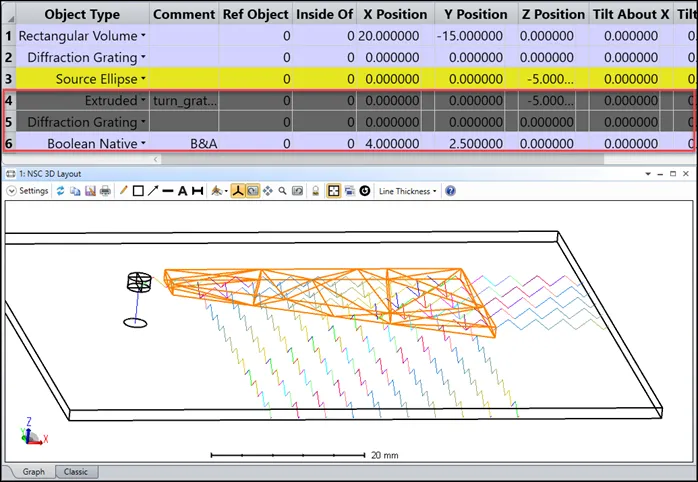Open Source Ellipse object type dropdown
The height and width of the screenshot is (482, 698).
(x=143, y=78)
